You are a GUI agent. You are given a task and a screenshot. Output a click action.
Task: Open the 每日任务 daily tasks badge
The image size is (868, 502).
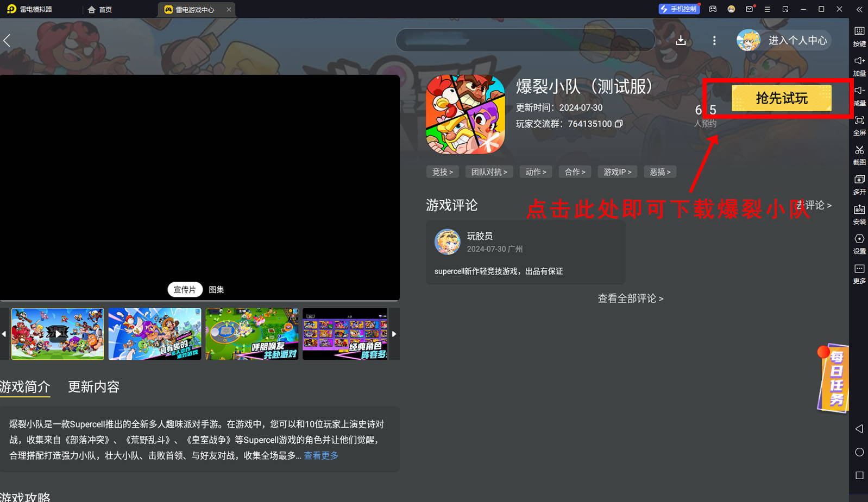(833, 378)
